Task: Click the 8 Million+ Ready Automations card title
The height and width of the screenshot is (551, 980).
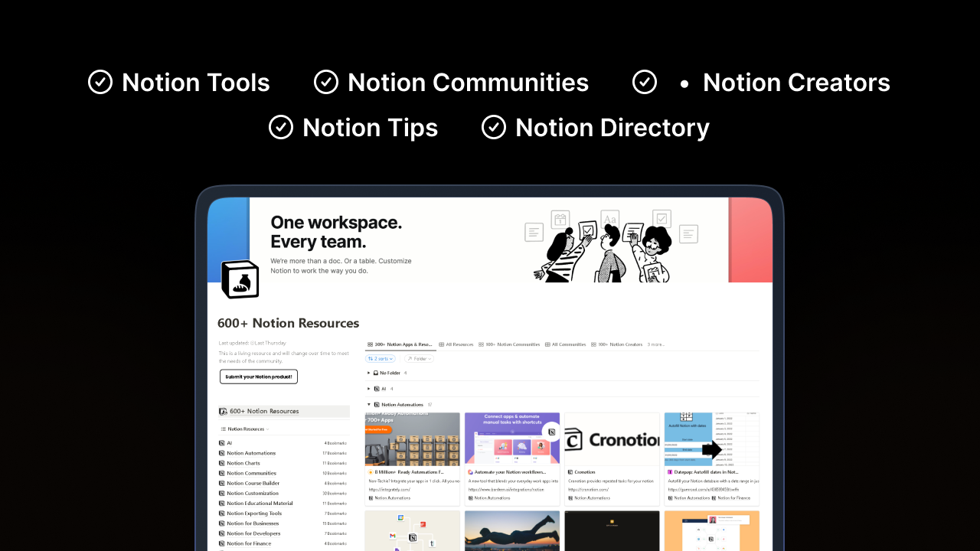Action: tap(410, 472)
